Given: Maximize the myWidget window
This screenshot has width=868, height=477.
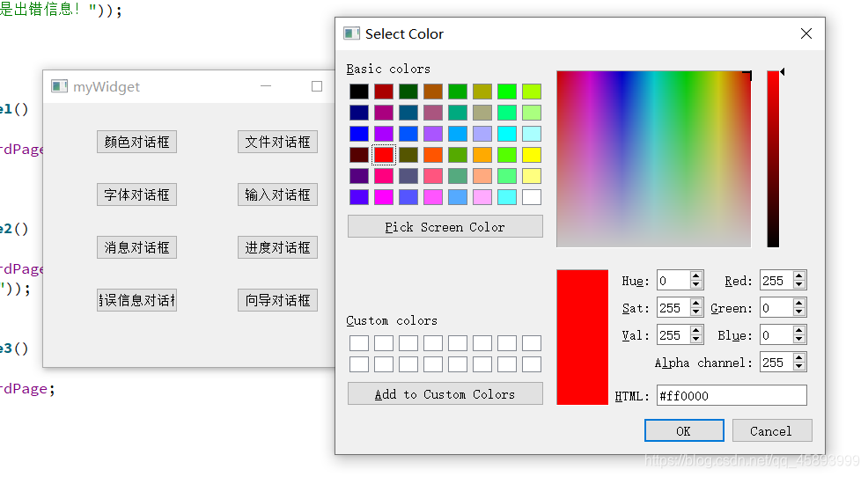Looking at the screenshot, I should click(317, 86).
